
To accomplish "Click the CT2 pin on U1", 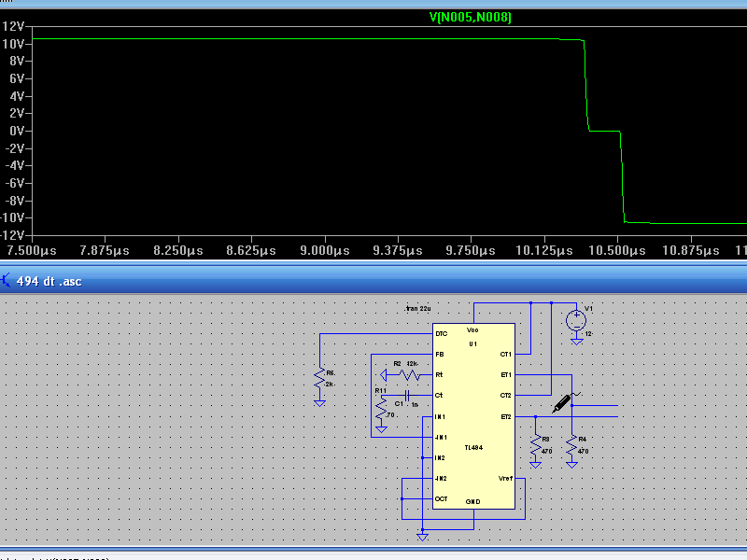I will (506, 395).
